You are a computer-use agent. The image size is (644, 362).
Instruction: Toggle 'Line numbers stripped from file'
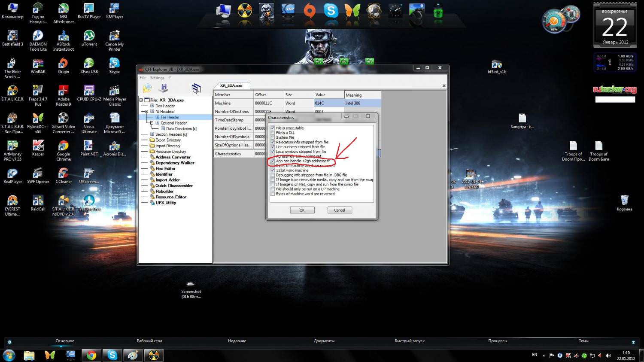pos(273,147)
